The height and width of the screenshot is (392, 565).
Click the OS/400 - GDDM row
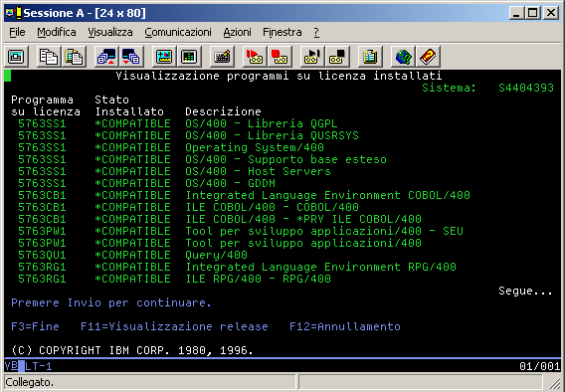tap(146, 183)
